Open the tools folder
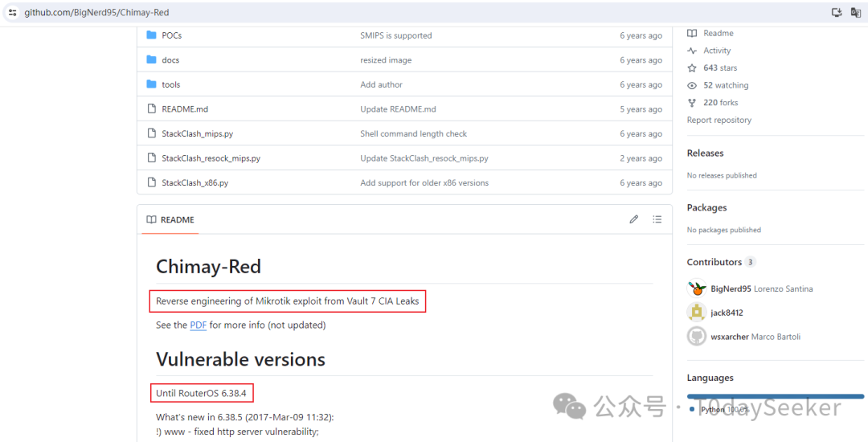 click(171, 84)
